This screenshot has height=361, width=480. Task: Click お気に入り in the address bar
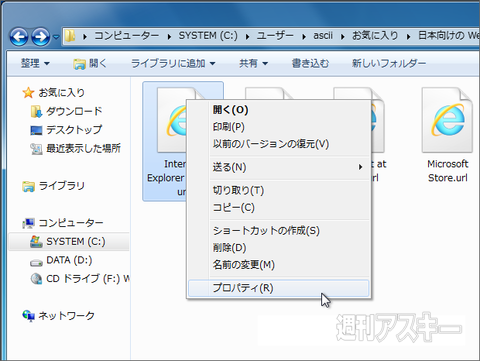(375, 35)
